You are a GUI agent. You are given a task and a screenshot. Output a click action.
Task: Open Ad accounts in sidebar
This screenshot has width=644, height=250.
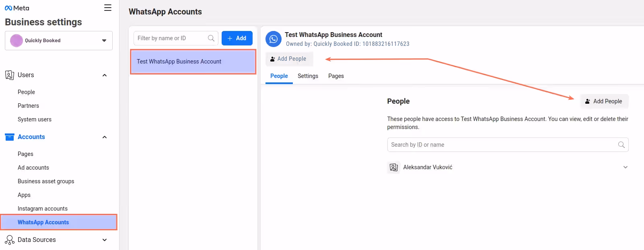coord(33,168)
